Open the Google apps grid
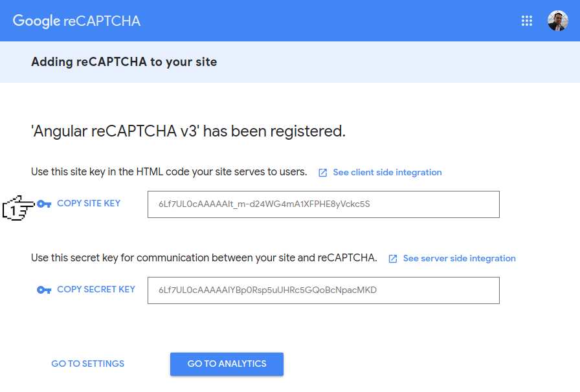Viewport: 580px width, 392px height. point(527,21)
